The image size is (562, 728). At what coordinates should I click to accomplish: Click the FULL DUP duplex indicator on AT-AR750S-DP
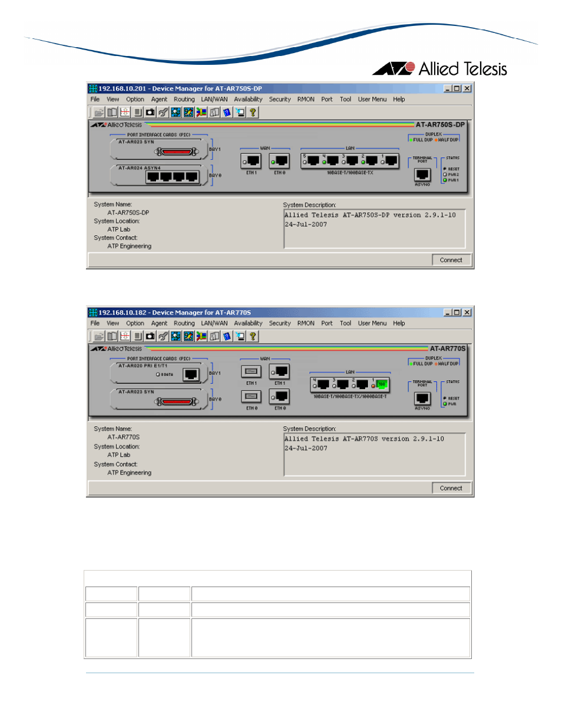click(422, 140)
